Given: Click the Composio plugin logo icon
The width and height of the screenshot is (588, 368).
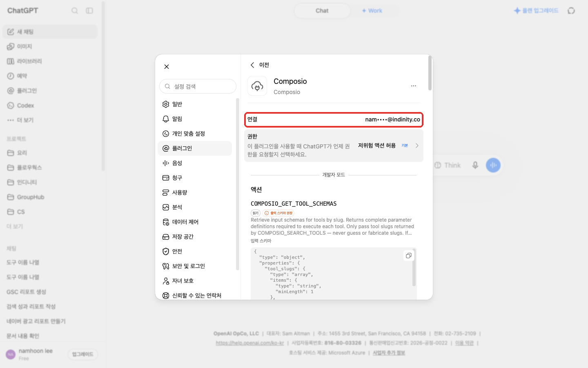Looking at the screenshot, I should [257, 86].
